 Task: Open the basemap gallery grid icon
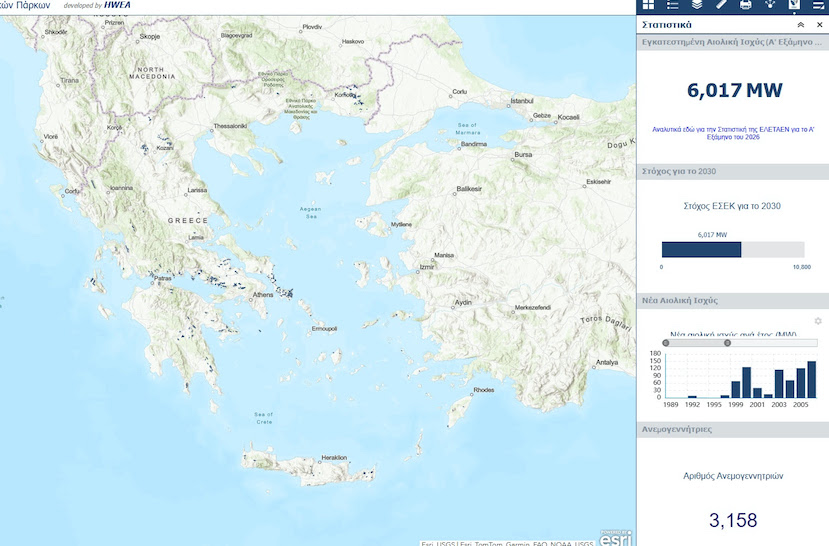[x=648, y=5]
